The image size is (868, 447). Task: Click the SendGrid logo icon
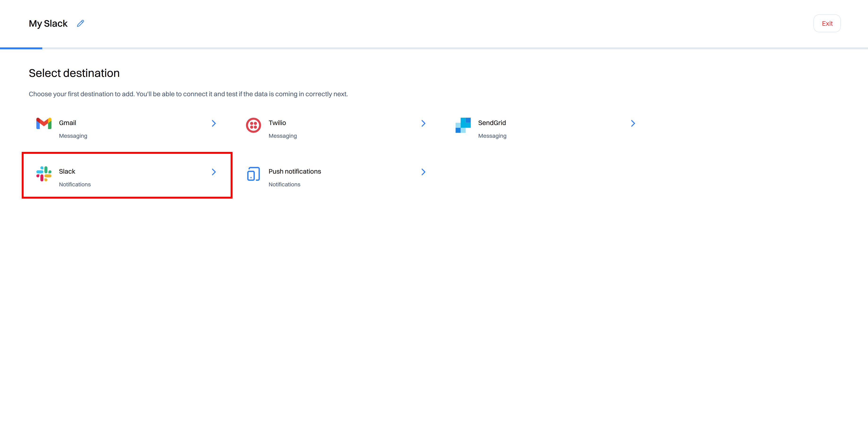463,125
